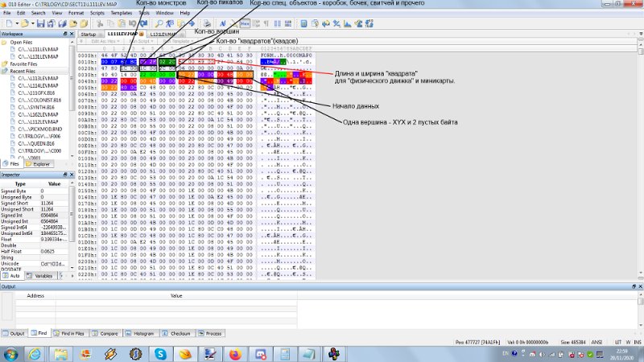
Task: Click the Paste clipboard icon
Action: 122,24
